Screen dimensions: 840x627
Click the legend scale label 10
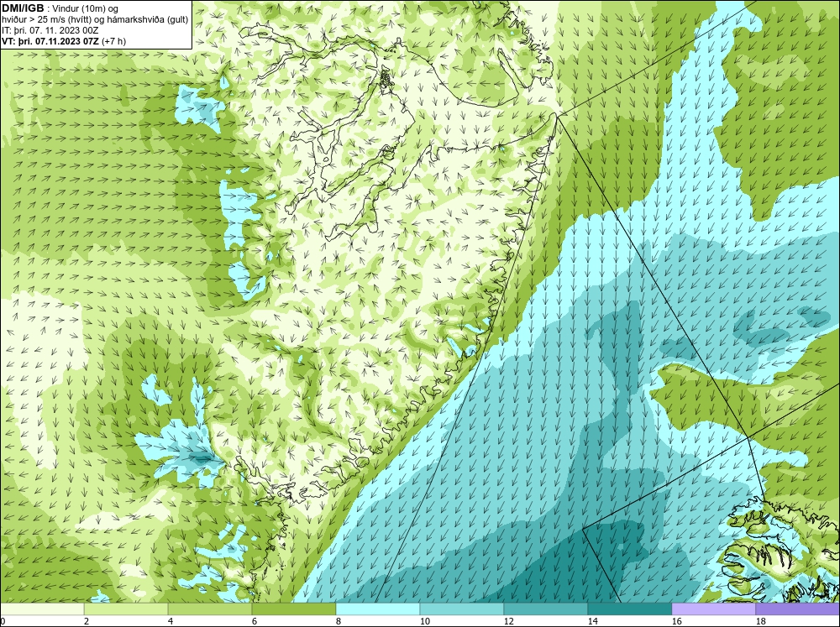click(424, 621)
